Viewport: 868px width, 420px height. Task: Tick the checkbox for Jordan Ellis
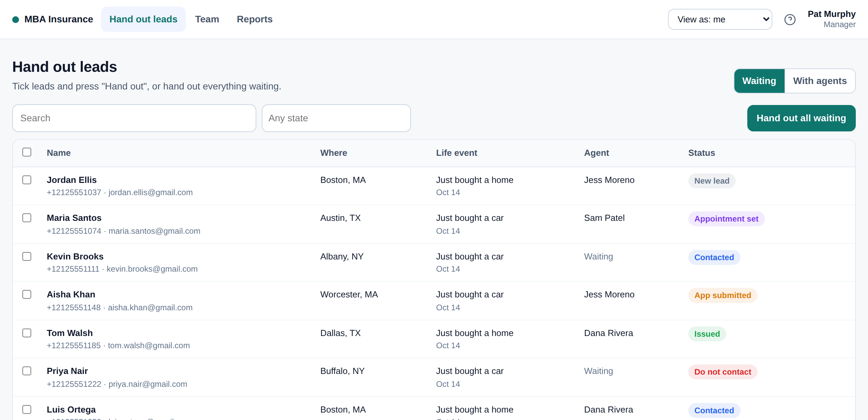pyautogui.click(x=27, y=180)
